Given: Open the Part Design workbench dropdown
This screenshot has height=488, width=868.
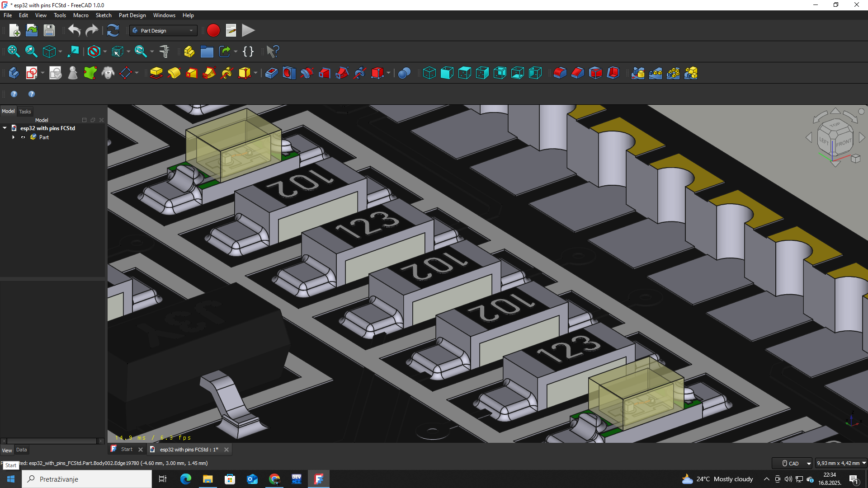Looking at the screenshot, I should coord(163,31).
